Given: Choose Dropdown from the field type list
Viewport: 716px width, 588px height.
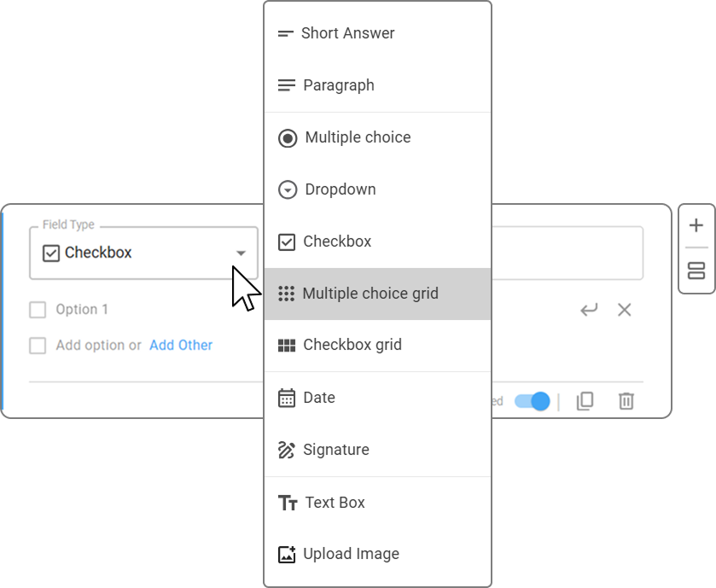Looking at the screenshot, I should click(378, 189).
